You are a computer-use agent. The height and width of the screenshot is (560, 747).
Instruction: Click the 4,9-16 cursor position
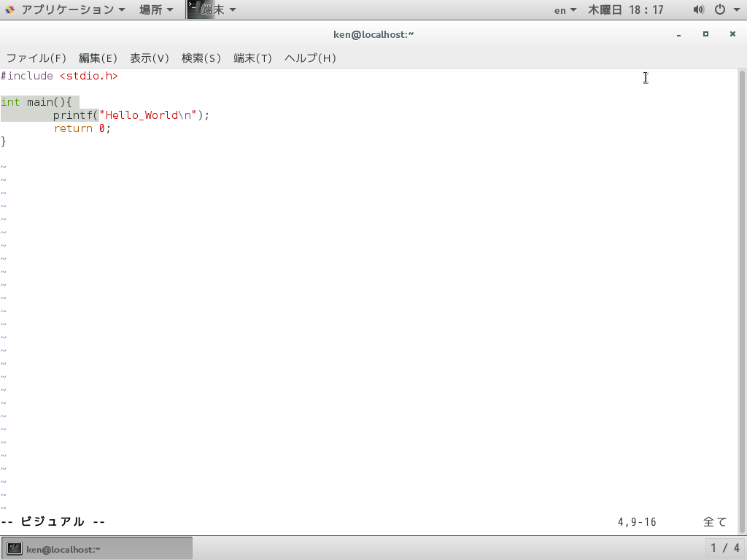[637, 522]
